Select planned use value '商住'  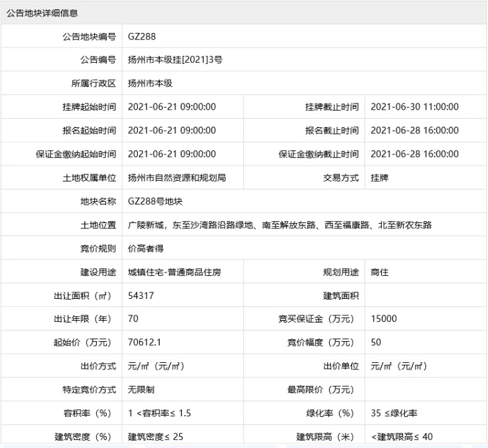[x=379, y=272]
